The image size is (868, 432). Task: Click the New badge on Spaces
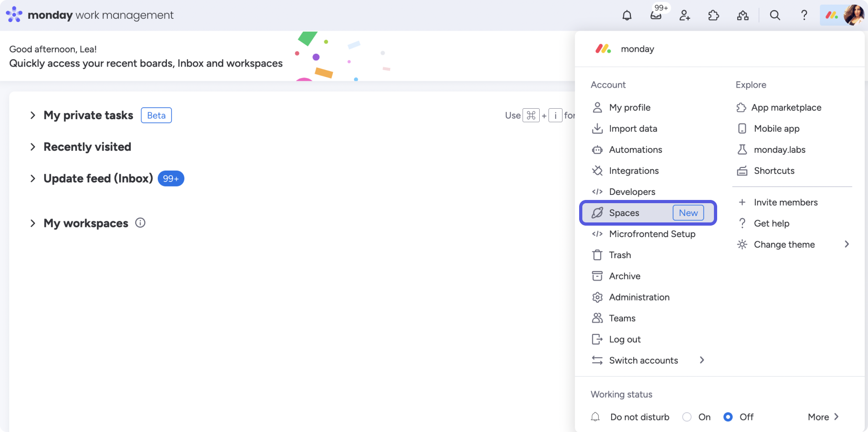pos(688,213)
